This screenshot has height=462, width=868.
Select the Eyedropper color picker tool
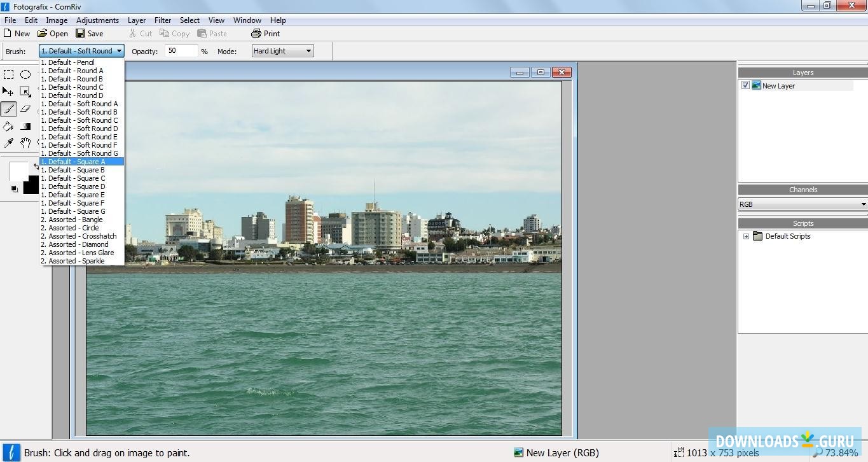pos(9,143)
